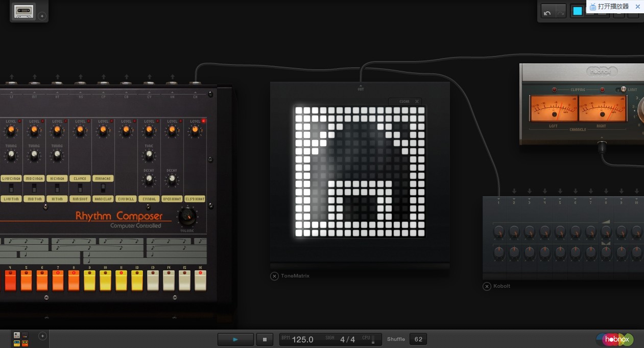The height and width of the screenshot is (348, 644).
Task: Flip the Hi Conga / Hi Tom switch
Action: [57, 189]
